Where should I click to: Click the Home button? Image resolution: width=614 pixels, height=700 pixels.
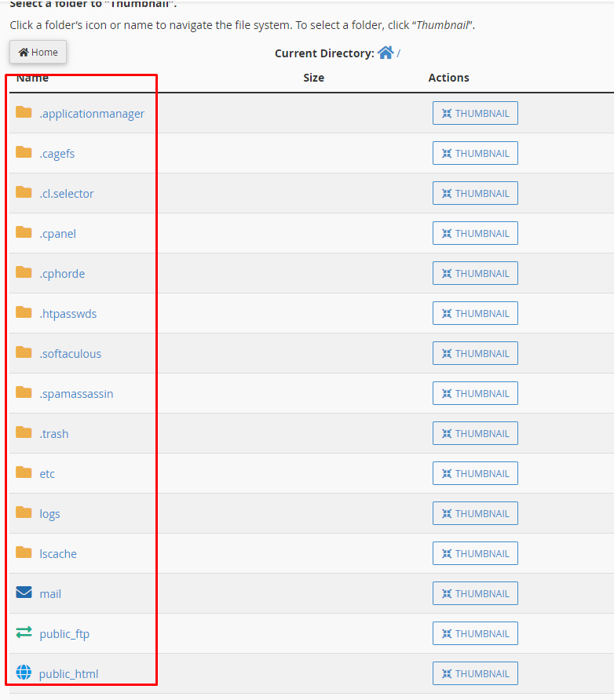38,53
